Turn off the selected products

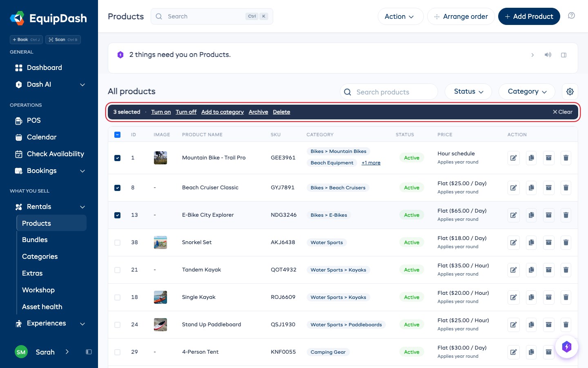pyautogui.click(x=186, y=112)
